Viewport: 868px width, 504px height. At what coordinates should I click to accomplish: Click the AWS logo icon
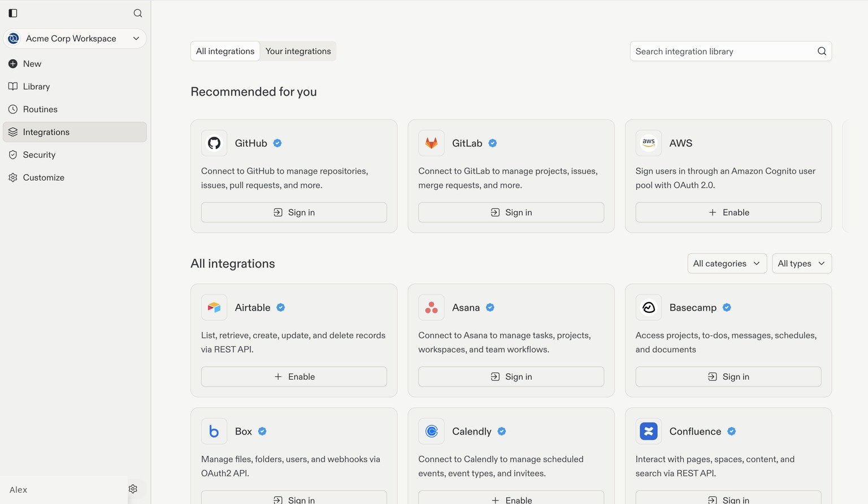pyautogui.click(x=648, y=143)
